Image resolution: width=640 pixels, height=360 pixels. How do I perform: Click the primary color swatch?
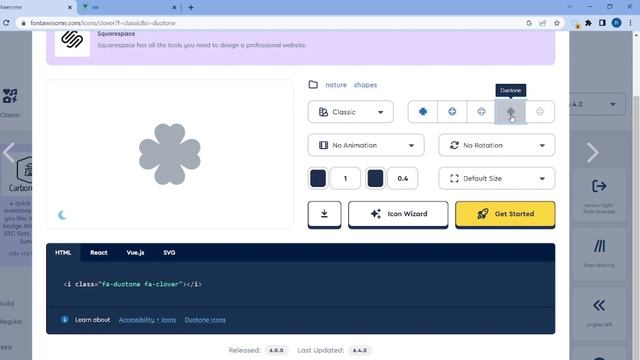pos(318,178)
